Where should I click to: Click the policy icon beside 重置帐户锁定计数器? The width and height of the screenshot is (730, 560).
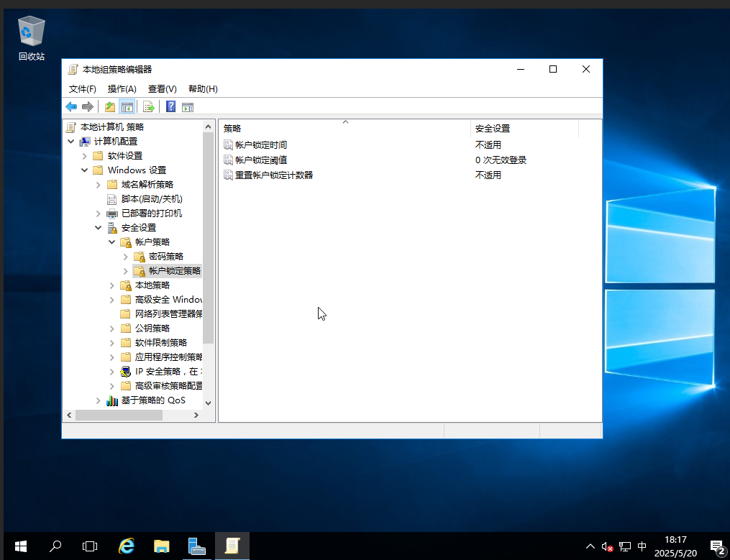pos(228,175)
